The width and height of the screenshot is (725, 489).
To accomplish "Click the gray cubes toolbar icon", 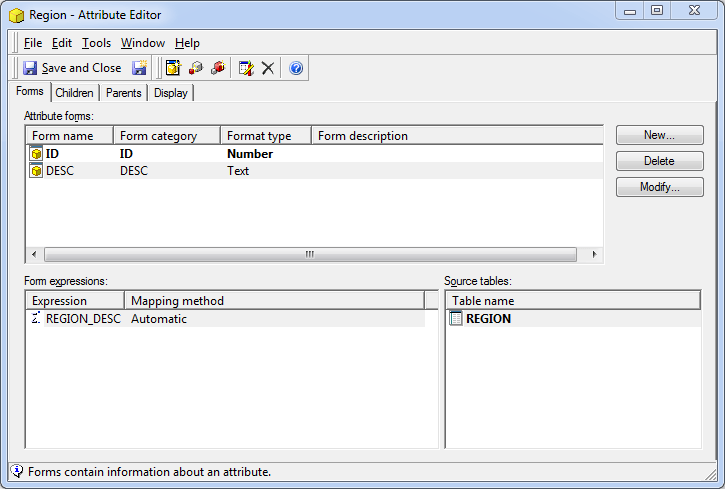I will click(x=196, y=68).
